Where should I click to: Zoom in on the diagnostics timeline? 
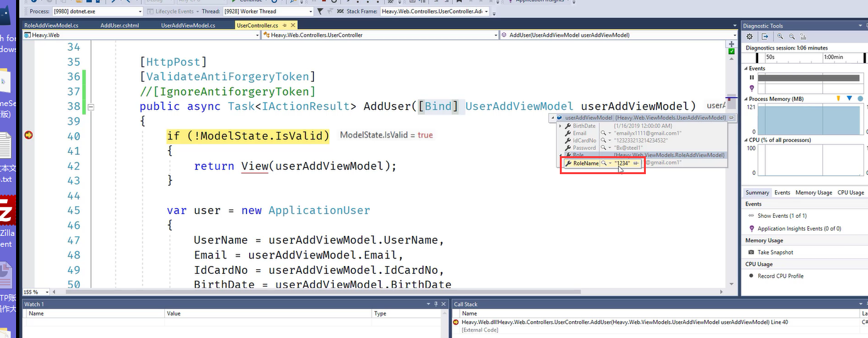tap(780, 37)
